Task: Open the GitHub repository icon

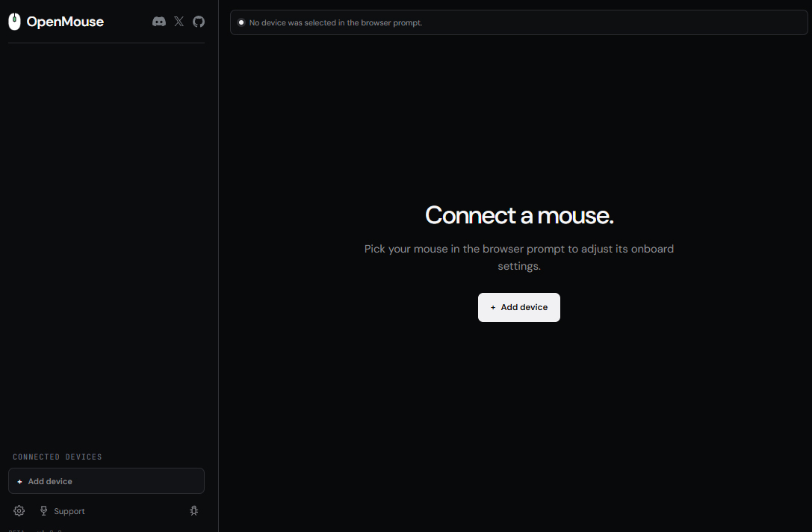Action: (199, 22)
